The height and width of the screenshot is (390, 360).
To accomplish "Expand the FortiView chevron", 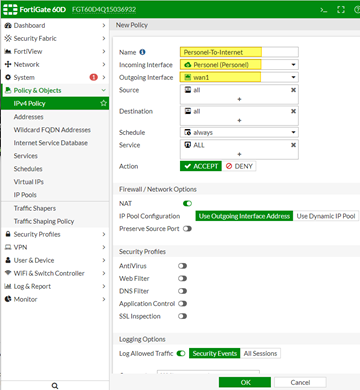I will coord(104,51).
